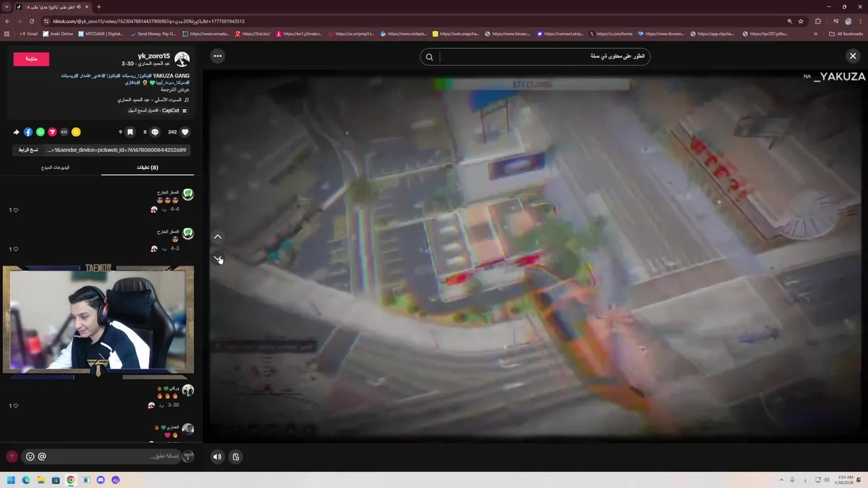
Task: Click the copy link button
Action: (x=28, y=150)
